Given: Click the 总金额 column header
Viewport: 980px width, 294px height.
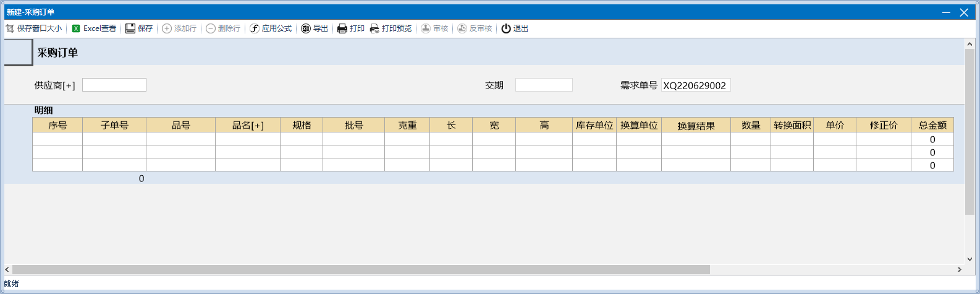Looking at the screenshot, I should point(932,125).
